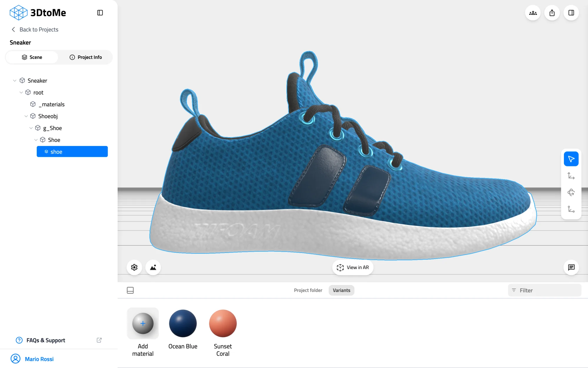Click the filter lines icon
This screenshot has height=368, width=588.
coord(514,290)
